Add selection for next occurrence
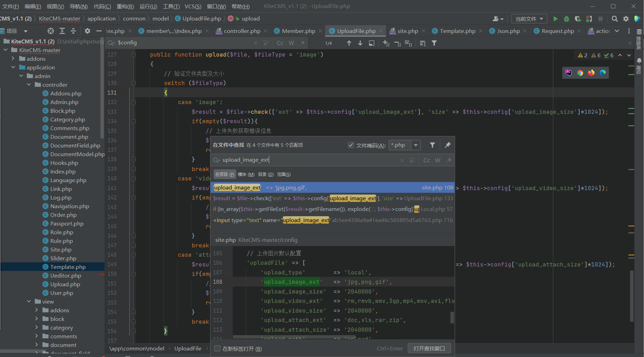The image size is (644, 357). pos(386,43)
